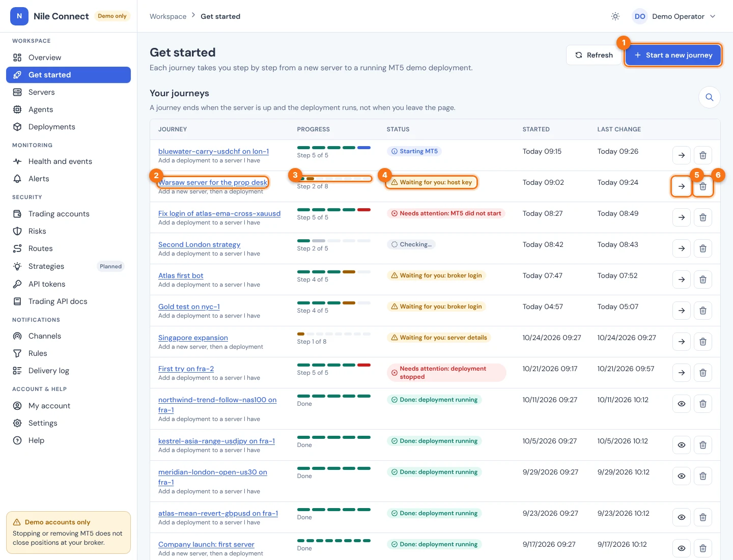This screenshot has width=733, height=560.
Task: View the atlas-mean-revert-gbpusd journey eye icon
Action: tap(682, 517)
